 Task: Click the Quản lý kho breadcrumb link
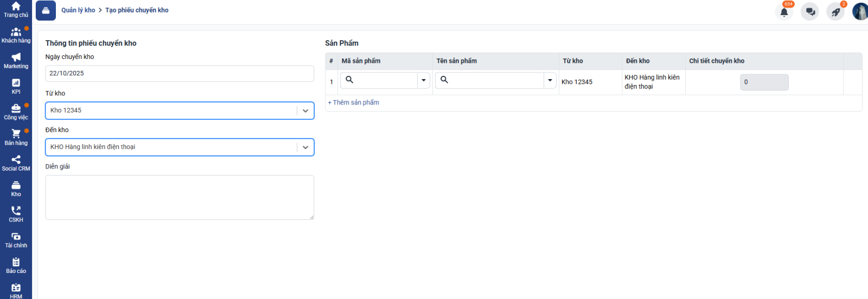click(x=78, y=10)
